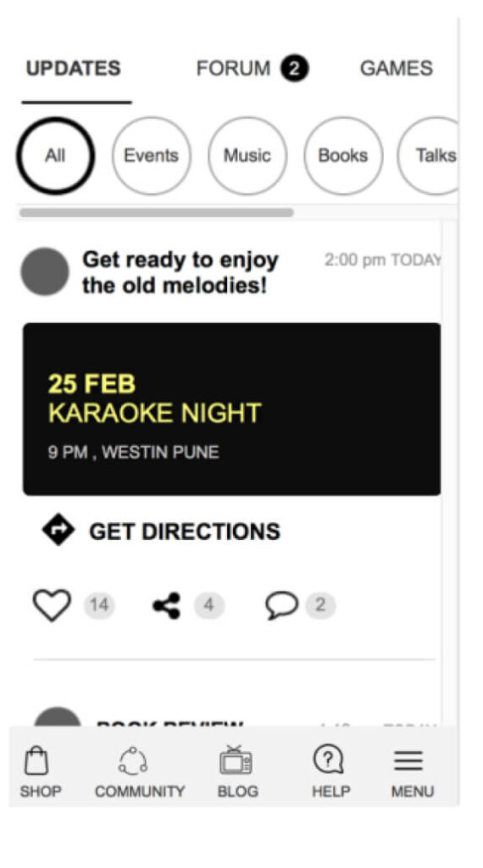Image resolution: width=483 pixels, height=868 pixels.
Task: Open the hamburger Menu icon
Action: pyautogui.click(x=408, y=760)
